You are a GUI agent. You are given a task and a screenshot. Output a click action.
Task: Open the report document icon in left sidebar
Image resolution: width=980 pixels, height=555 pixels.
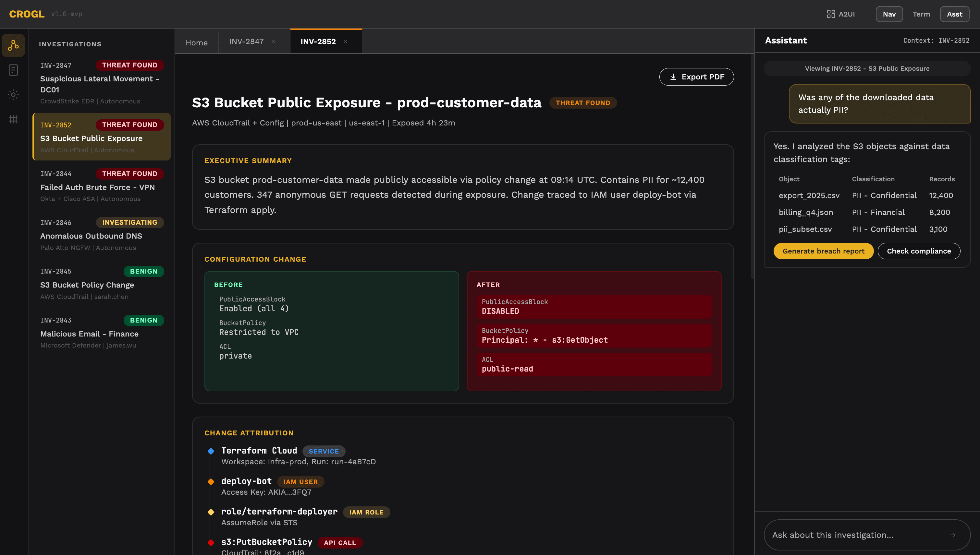(x=13, y=70)
